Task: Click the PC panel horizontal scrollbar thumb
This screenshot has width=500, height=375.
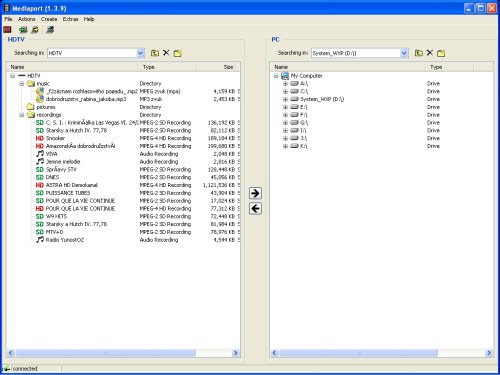Action: tap(358, 353)
